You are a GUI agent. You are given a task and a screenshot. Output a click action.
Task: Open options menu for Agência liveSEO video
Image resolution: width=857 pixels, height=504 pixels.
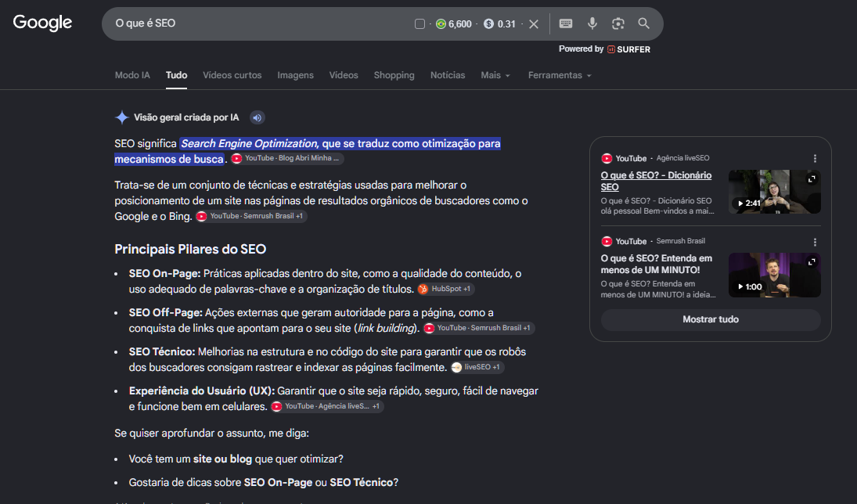point(815,159)
